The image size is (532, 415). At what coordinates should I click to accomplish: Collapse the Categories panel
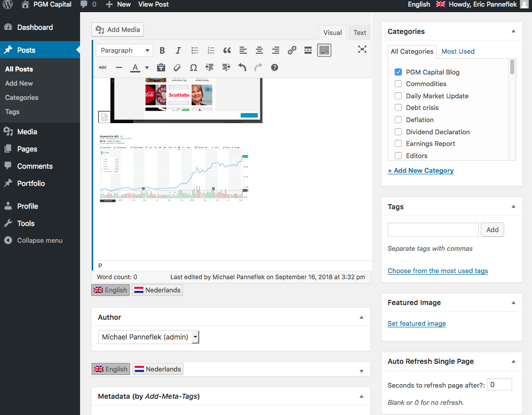[x=513, y=31]
